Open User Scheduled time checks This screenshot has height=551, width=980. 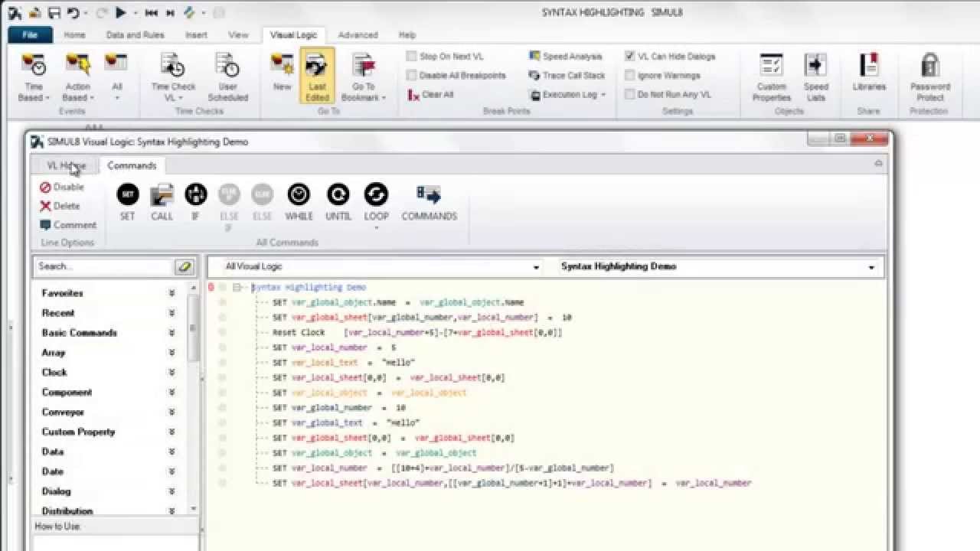[227, 77]
